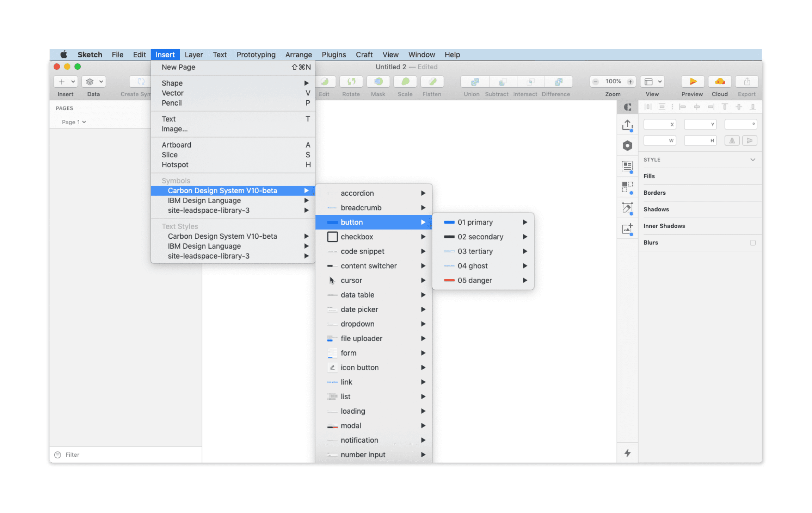Select the Rotate tool in the toolbar
The width and height of the screenshot is (812, 513).
point(351,82)
